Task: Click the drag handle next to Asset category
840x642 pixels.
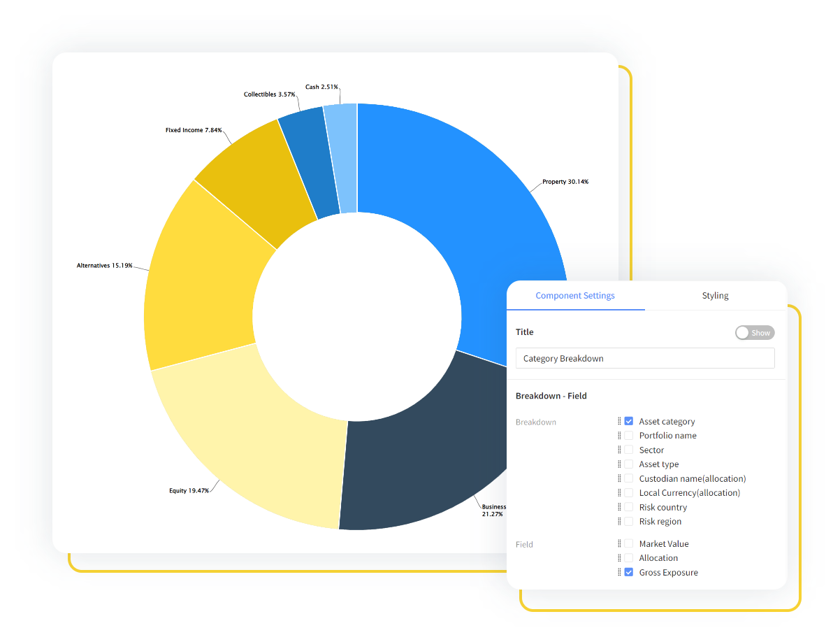Action: tap(621, 421)
